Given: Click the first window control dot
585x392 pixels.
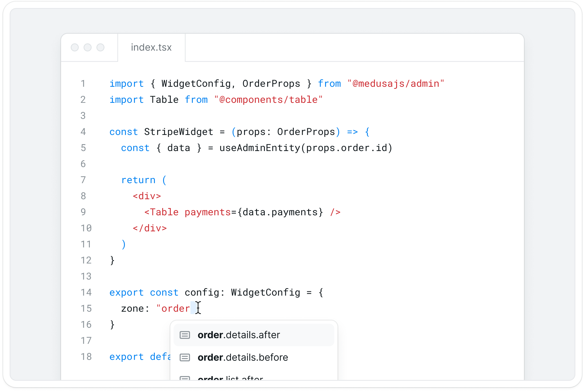Looking at the screenshot, I should coord(75,47).
